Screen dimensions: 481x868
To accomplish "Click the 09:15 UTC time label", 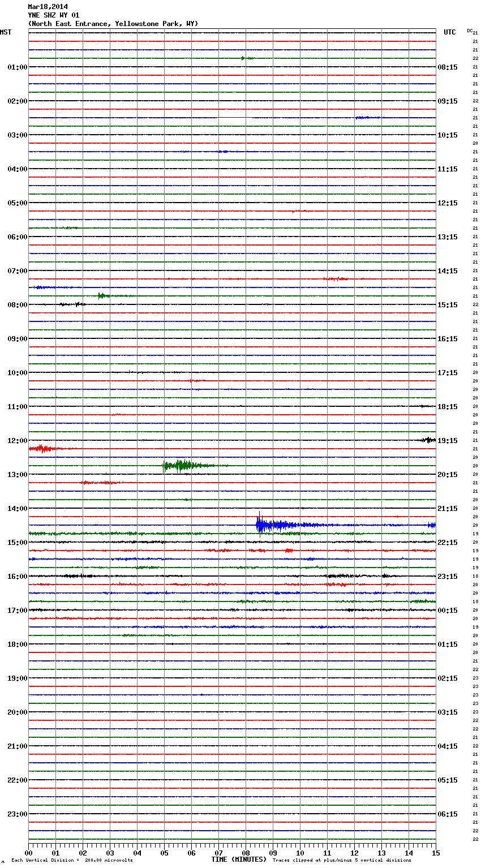I will [x=448, y=101].
